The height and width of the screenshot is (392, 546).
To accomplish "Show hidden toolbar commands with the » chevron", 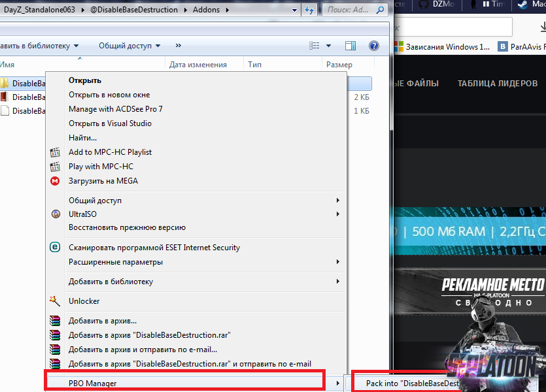I will point(179,46).
